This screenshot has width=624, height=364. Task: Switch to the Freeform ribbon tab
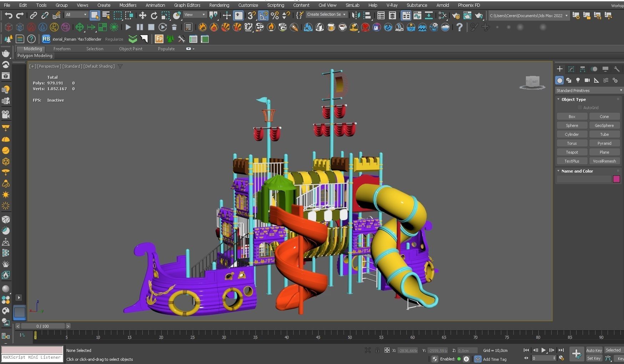click(62, 49)
